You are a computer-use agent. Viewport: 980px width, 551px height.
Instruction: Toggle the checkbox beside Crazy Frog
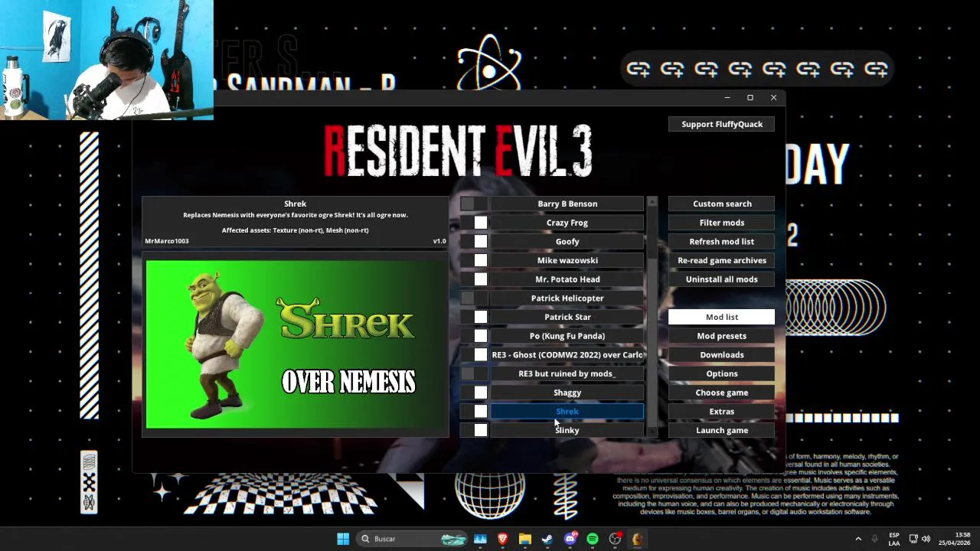pyautogui.click(x=473, y=223)
